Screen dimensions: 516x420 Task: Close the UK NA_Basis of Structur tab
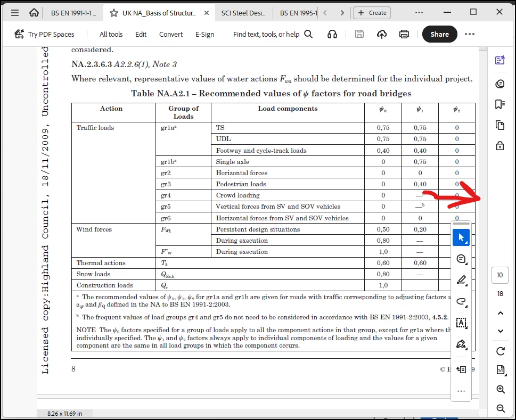click(206, 13)
